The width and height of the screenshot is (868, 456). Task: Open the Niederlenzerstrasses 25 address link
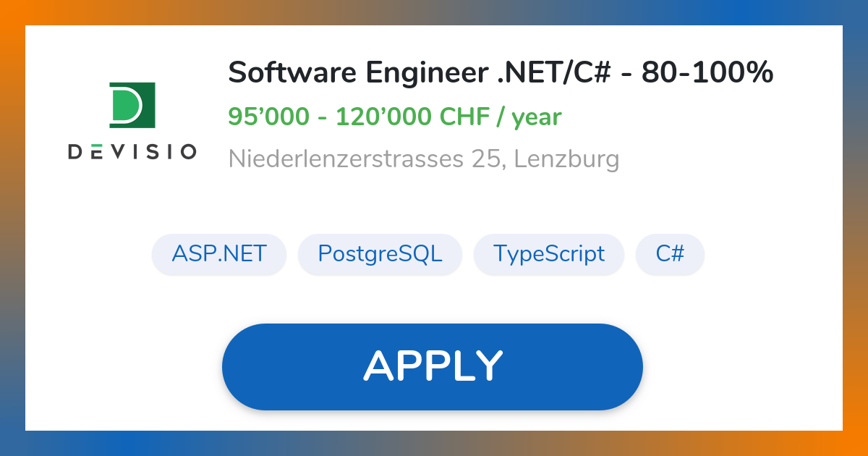424,159
